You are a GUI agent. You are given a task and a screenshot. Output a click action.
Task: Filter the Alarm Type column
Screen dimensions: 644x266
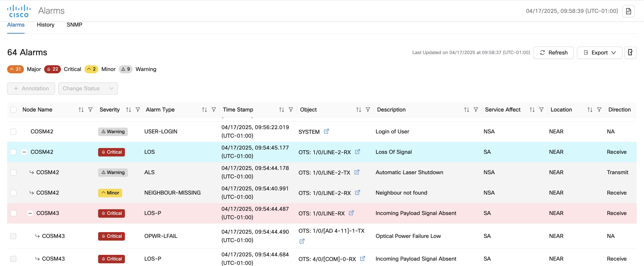coord(214,110)
